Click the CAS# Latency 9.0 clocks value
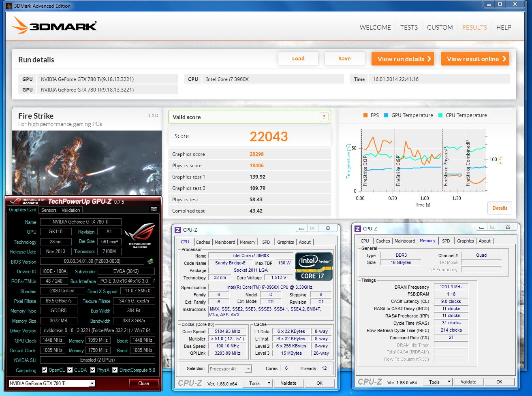 (x=451, y=301)
